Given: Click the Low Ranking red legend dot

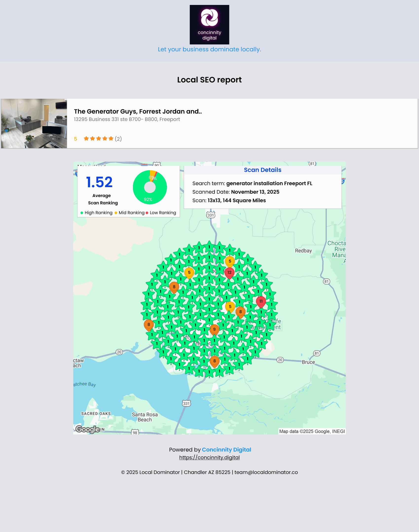Looking at the screenshot, I should coord(147,213).
